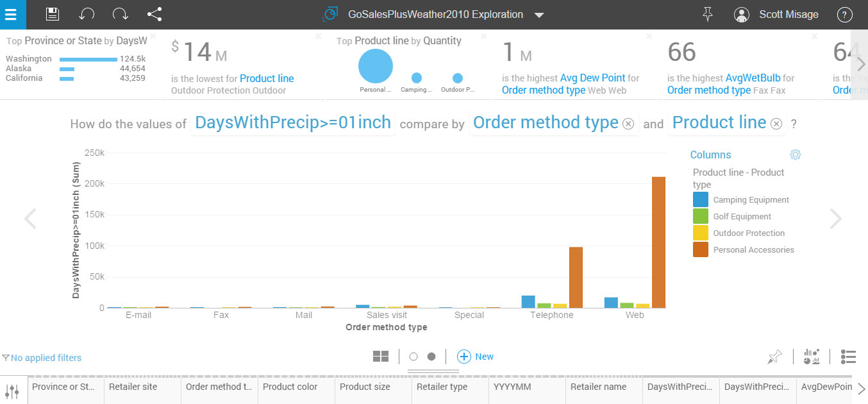Open the AvgWetBulb link
868x404 pixels.
click(753, 78)
